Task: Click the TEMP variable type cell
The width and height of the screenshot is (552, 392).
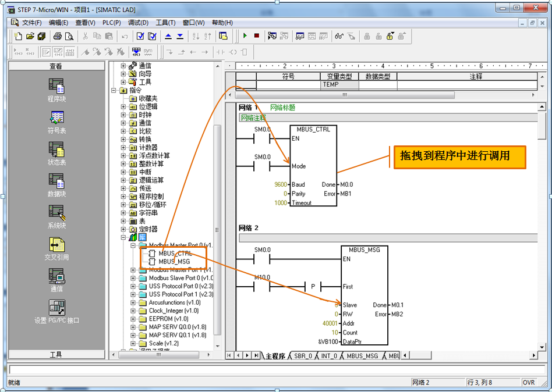Action: point(339,84)
